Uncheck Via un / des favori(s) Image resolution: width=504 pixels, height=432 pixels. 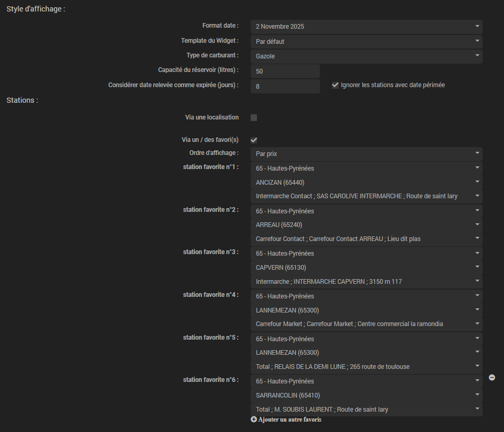(254, 140)
